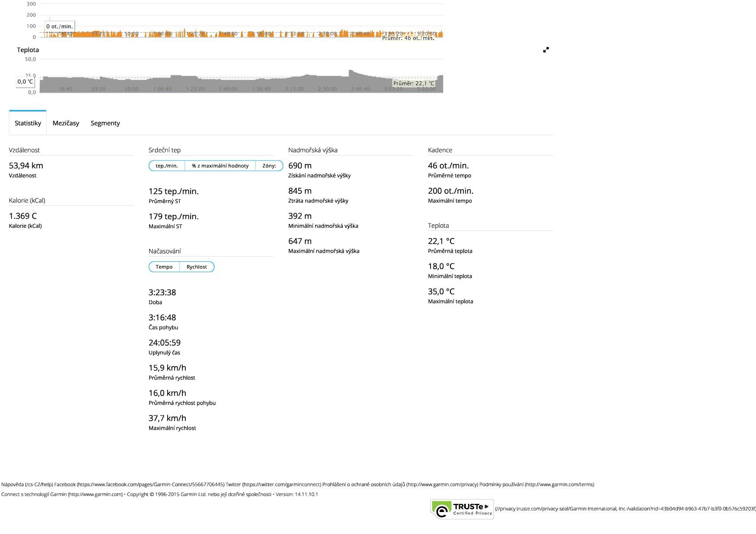Click the cadence chart near 1:23:20

coord(195,34)
